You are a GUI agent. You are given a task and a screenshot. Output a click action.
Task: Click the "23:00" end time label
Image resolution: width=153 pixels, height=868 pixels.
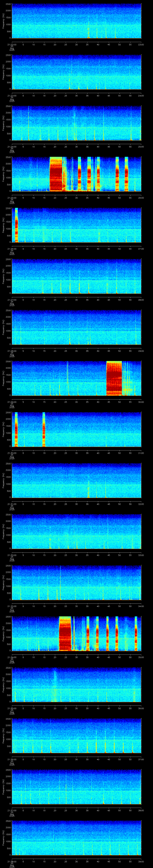point(141,44)
